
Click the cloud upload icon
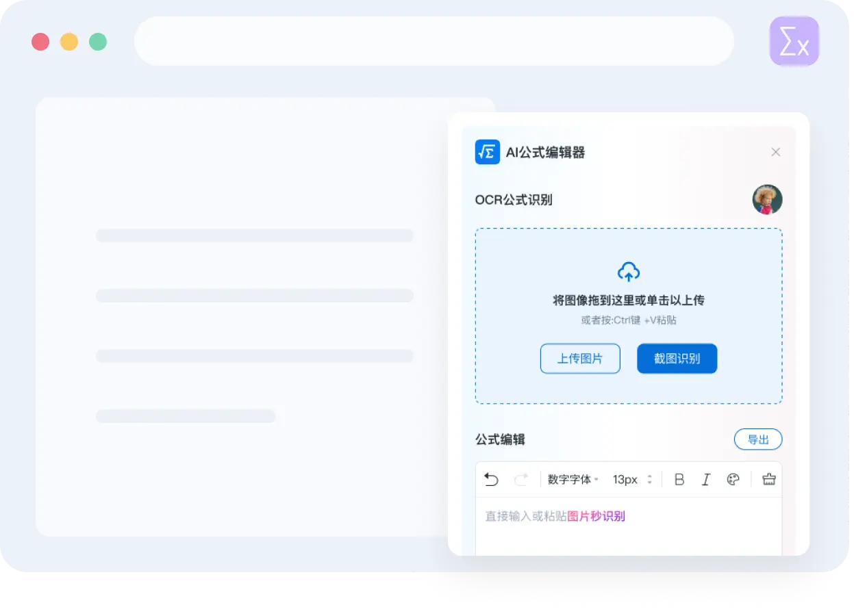629,272
